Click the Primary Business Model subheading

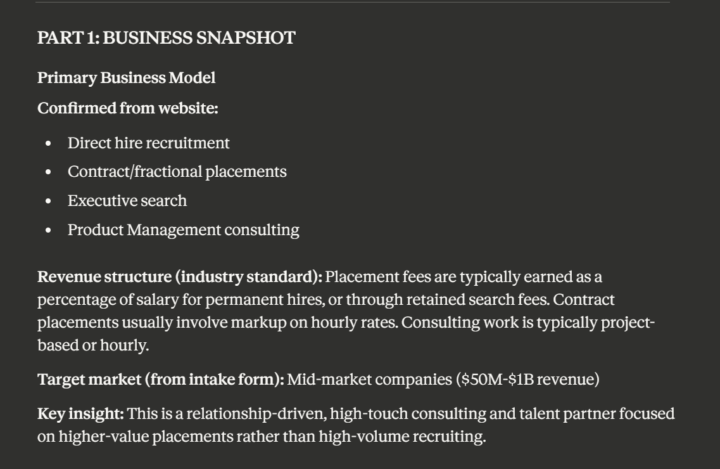(126, 78)
